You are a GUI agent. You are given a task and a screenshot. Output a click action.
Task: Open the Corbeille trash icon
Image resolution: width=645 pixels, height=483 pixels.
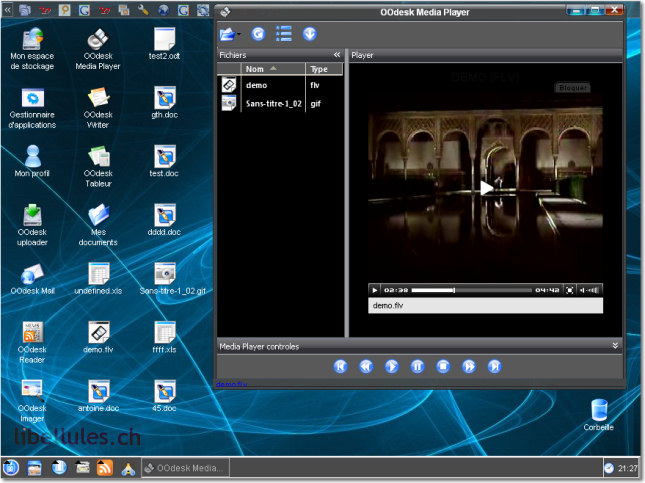(598, 415)
